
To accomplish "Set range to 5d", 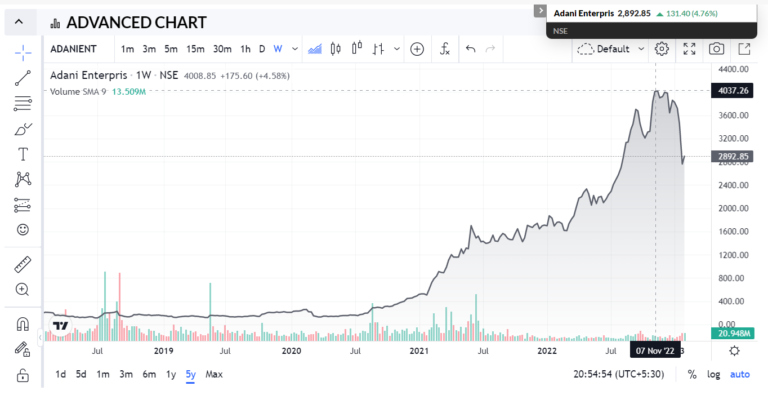I will [81, 374].
